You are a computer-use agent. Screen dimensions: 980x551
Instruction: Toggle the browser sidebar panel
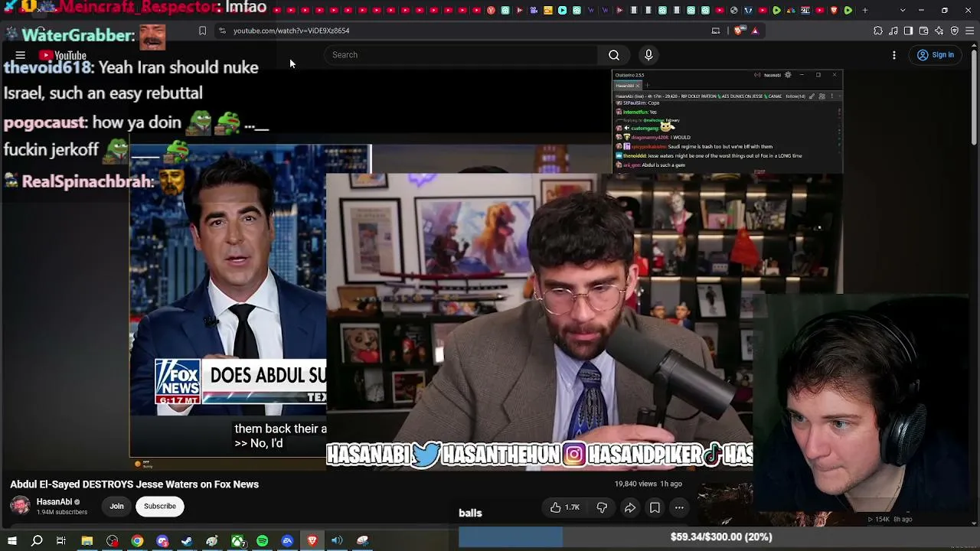coord(909,31)
